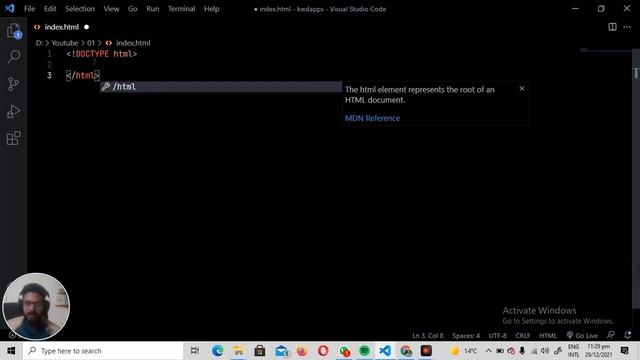The image size is (640, 360).
Task: Close the suggestion details popup
Action: (522, 89)
